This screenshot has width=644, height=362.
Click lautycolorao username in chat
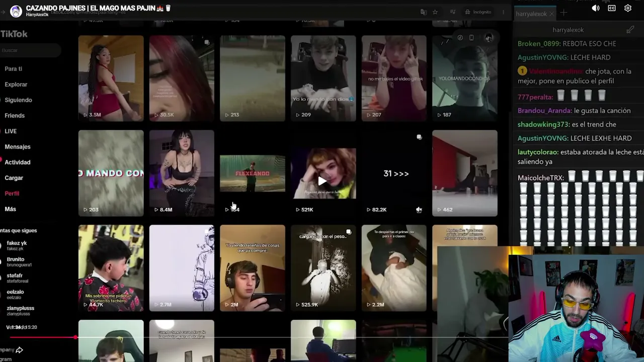tap(538, 152)
